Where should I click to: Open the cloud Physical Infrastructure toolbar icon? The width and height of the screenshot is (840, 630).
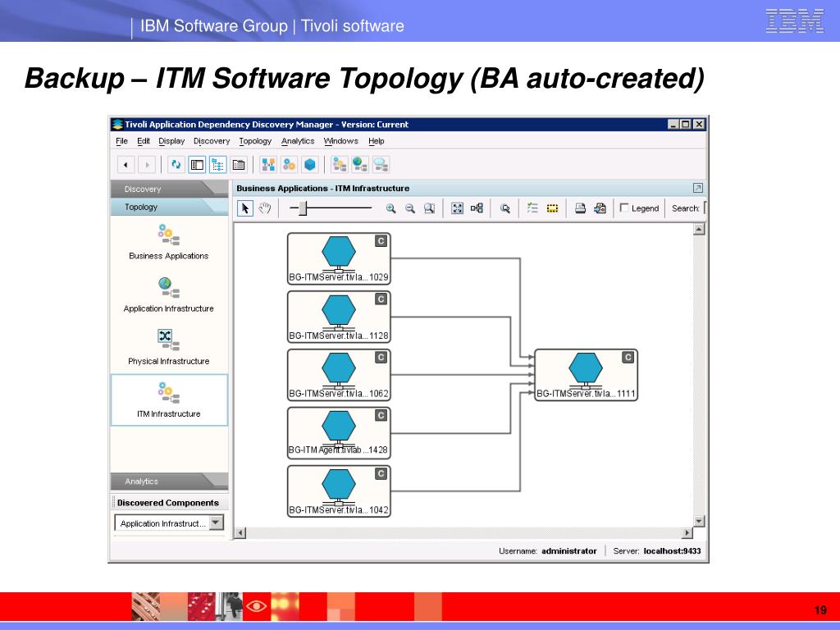pyautogui.click(x=381, y=164)
